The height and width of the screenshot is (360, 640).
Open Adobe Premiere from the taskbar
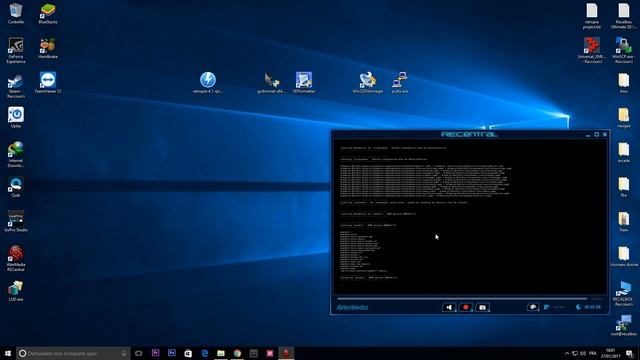[156, 353]
